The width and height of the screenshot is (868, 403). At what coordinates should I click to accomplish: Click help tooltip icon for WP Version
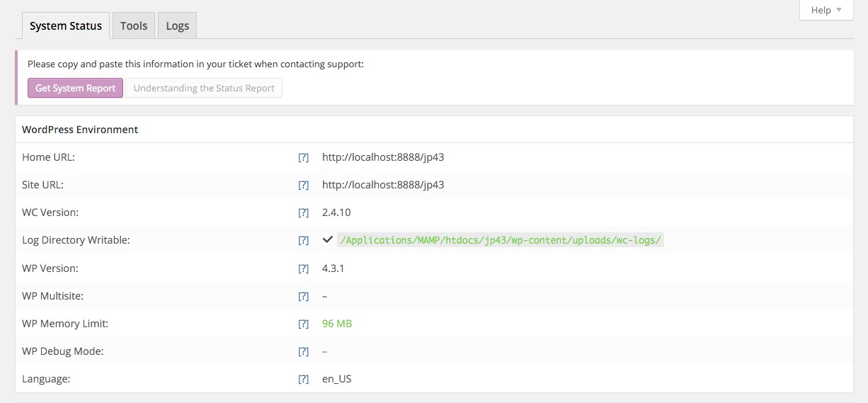pyautogui.click(x=303, y=269)
